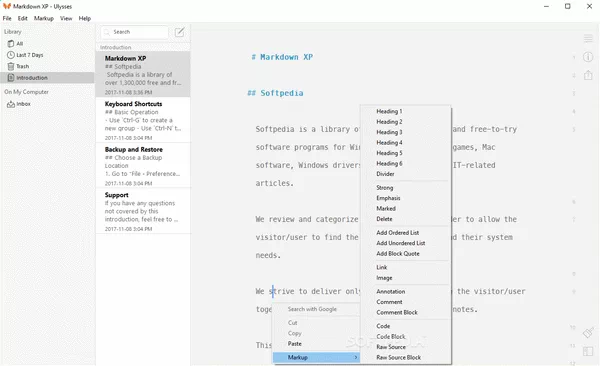Open the Backup and Restore sheet
This screenshot has width=600, height=366.
(143, 165)
